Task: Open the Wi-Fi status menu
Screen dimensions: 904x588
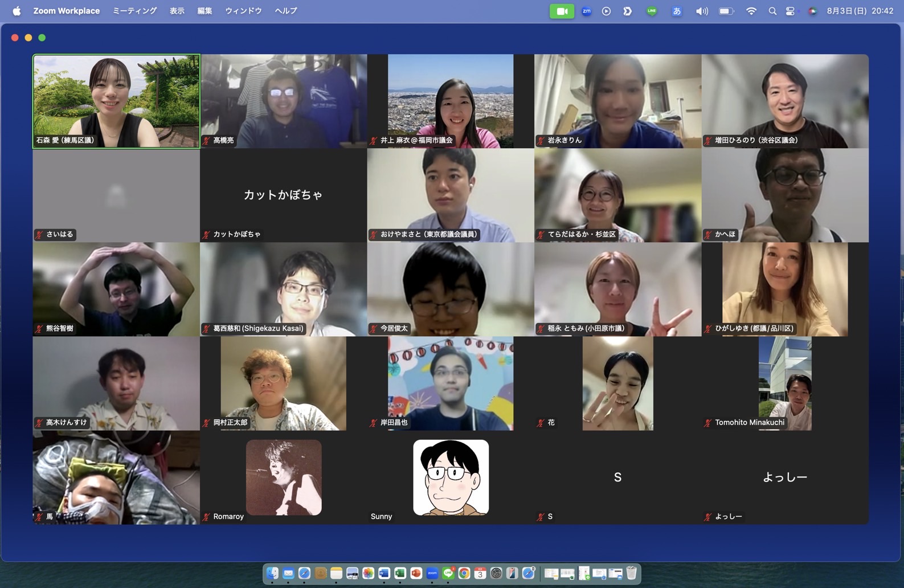Action: pyautogui.click(x=751, y=11)
